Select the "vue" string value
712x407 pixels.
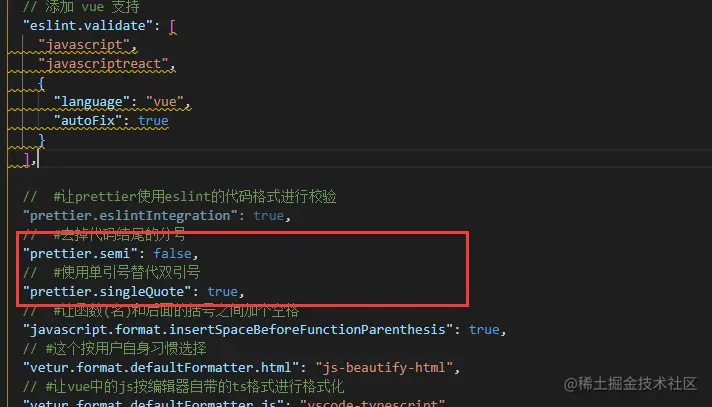165,101
